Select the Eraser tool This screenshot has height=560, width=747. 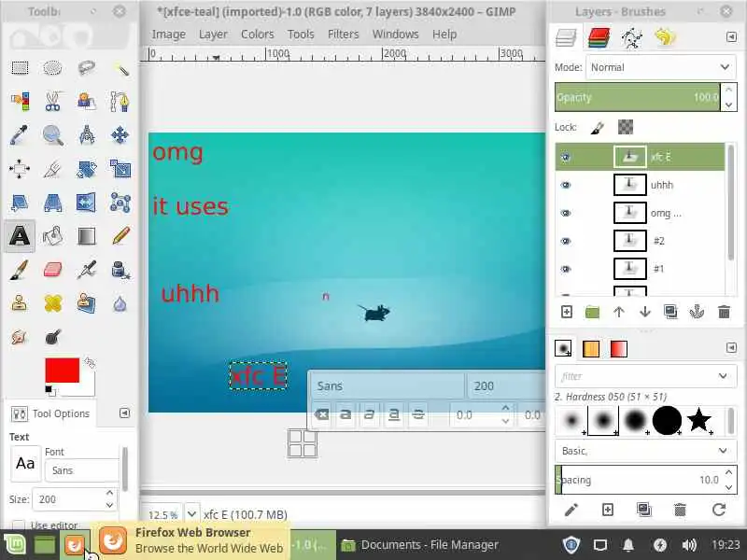click(52, 270)
